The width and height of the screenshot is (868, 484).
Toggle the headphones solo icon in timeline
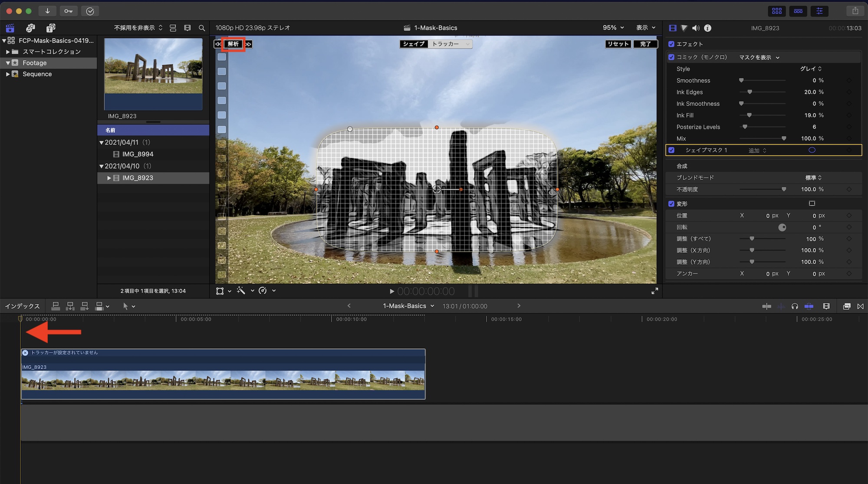coord(795,306)
